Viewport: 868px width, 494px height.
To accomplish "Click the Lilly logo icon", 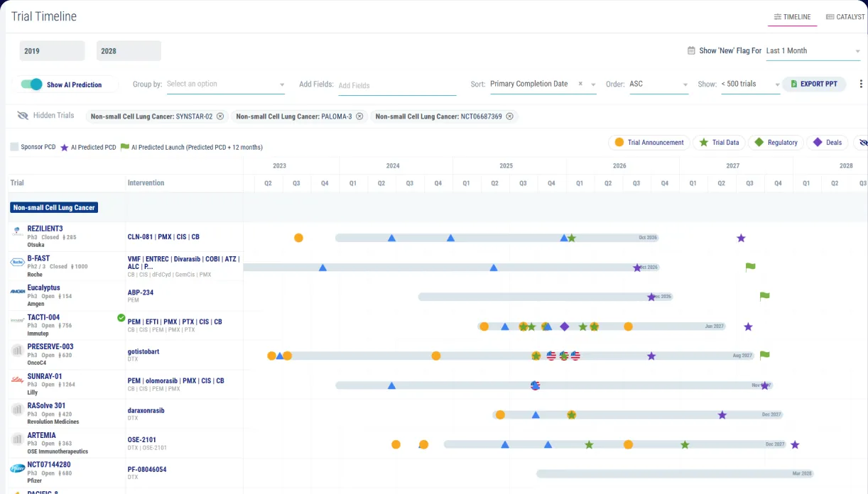I will coord(17,380).
